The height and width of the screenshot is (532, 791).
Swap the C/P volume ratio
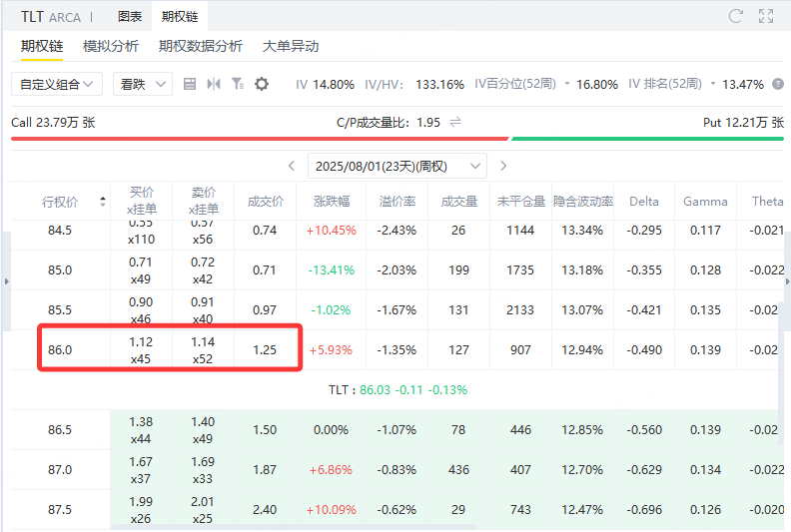455,122
